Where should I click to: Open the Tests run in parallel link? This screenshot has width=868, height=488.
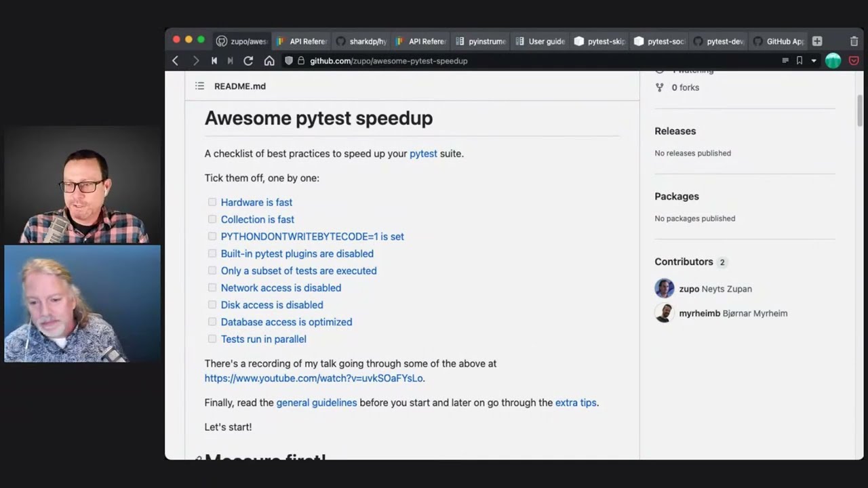[264, 339]
